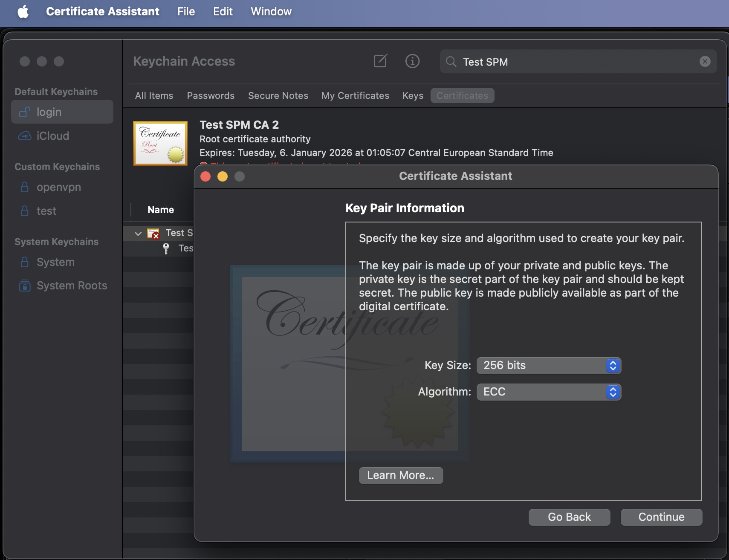Click the certificate expiry date text
The width and height of the screenshot is (729, 560).
click(x=376, y=153)
